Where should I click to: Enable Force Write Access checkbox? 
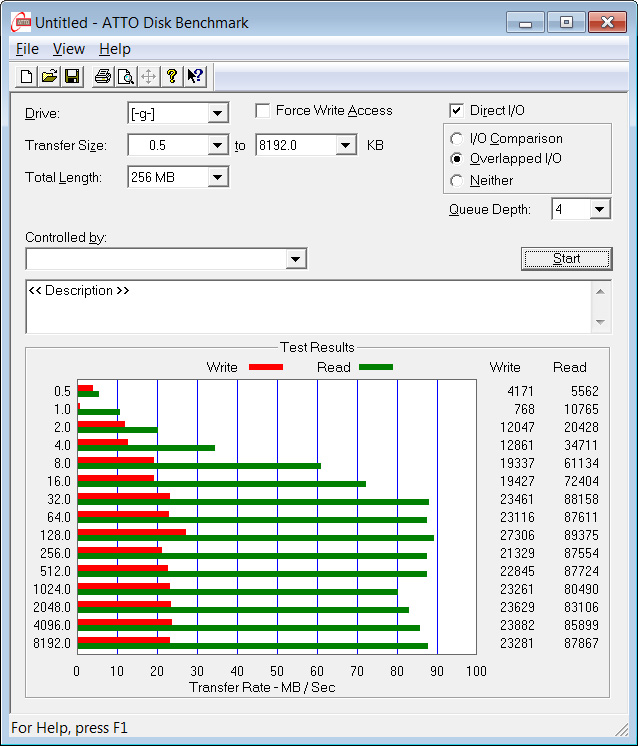pyautogui.click(x=263, y=110)
